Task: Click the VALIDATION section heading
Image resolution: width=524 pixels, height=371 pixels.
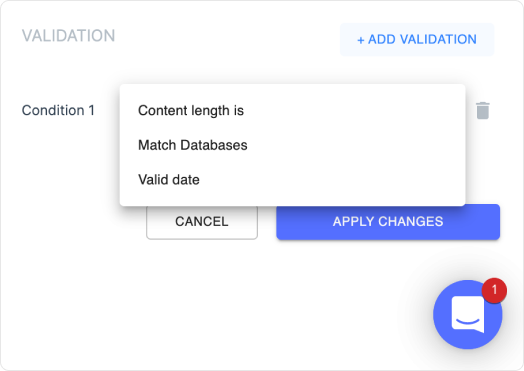Action: tap(69, 36)
